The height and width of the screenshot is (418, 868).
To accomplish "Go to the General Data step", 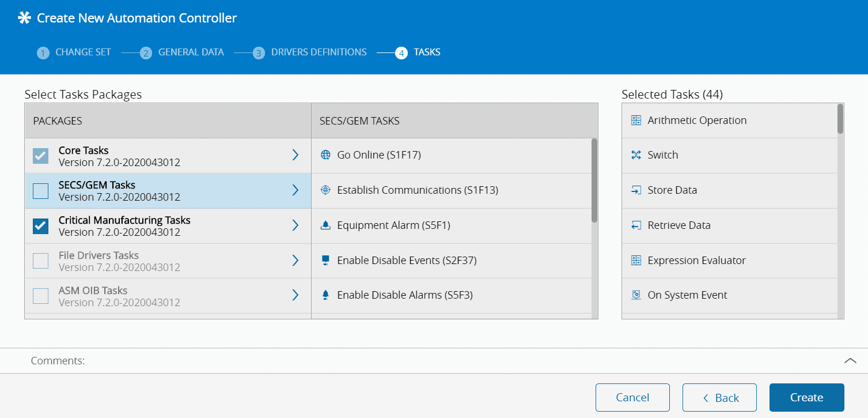I will [x=191, y=52].
